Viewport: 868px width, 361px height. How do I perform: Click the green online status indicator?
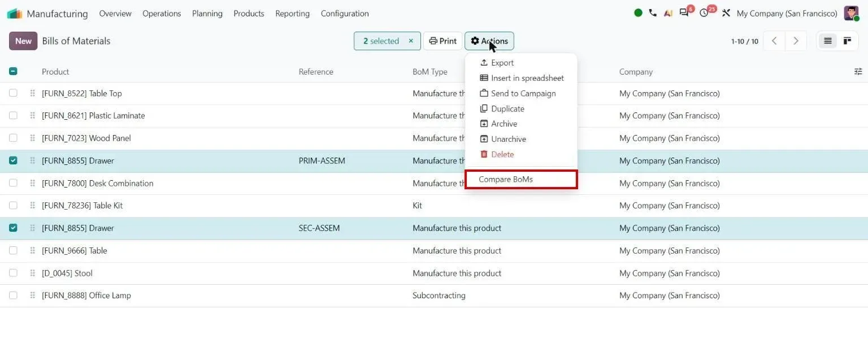[638, 13]
